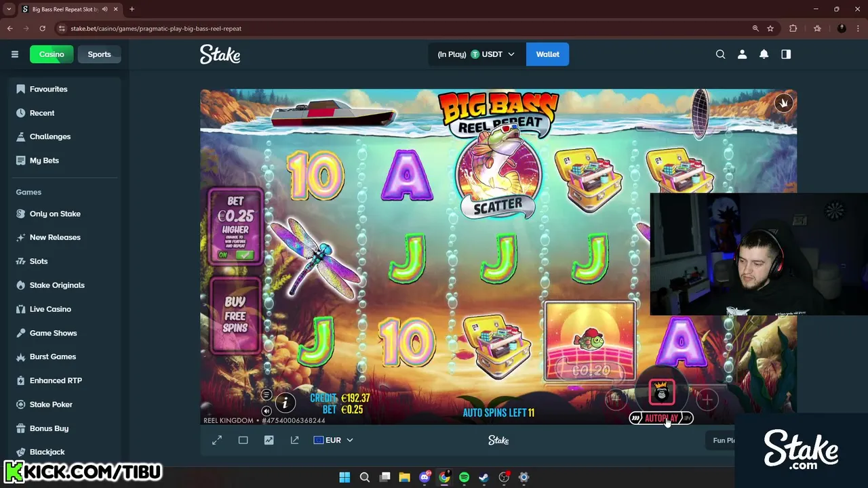Open game info button
Image resolution: width=868 pixels, height=488 pixels.
pos(285,403)
